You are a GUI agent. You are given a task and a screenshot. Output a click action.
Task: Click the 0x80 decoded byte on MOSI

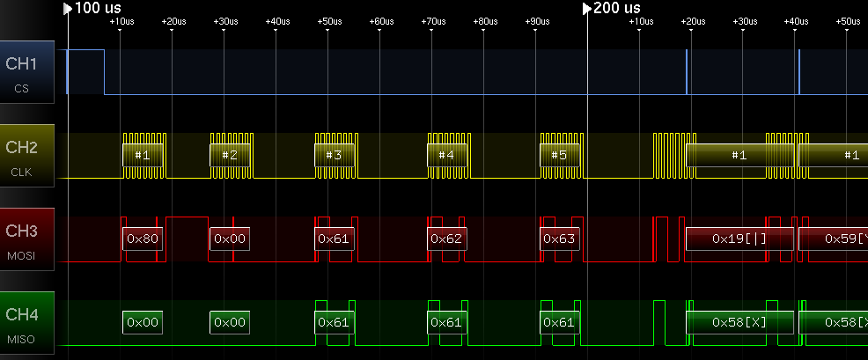142,239
